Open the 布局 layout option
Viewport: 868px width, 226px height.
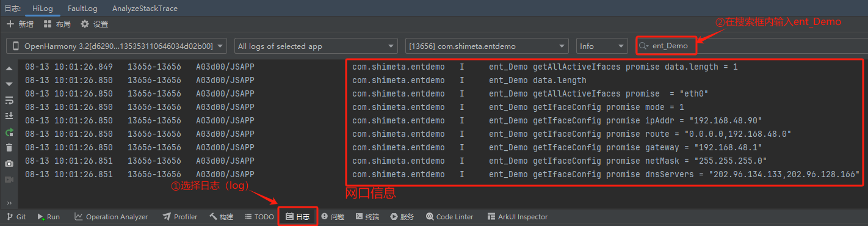(x=57, y=24)
